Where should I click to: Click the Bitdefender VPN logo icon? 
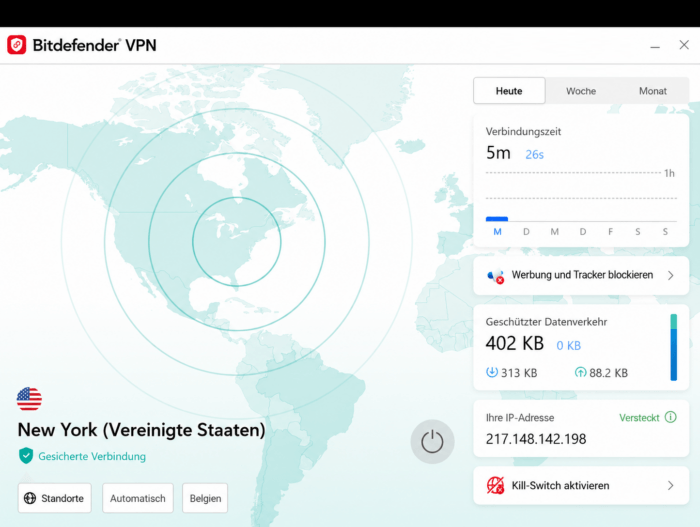(17, 45)
